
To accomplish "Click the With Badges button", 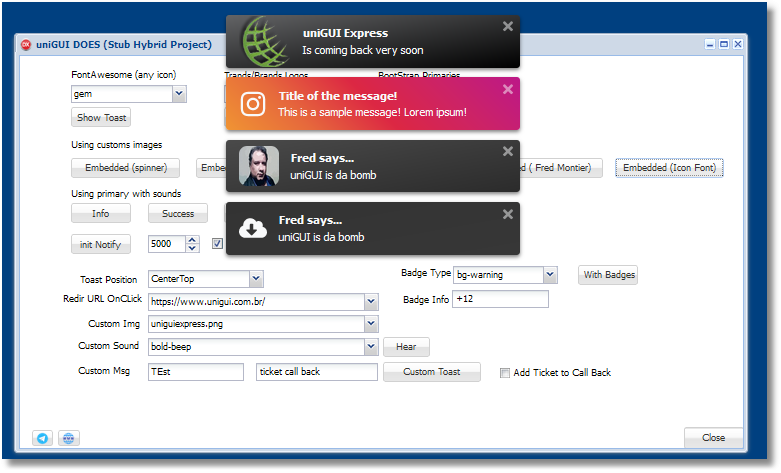I will [x=608, y=275].
